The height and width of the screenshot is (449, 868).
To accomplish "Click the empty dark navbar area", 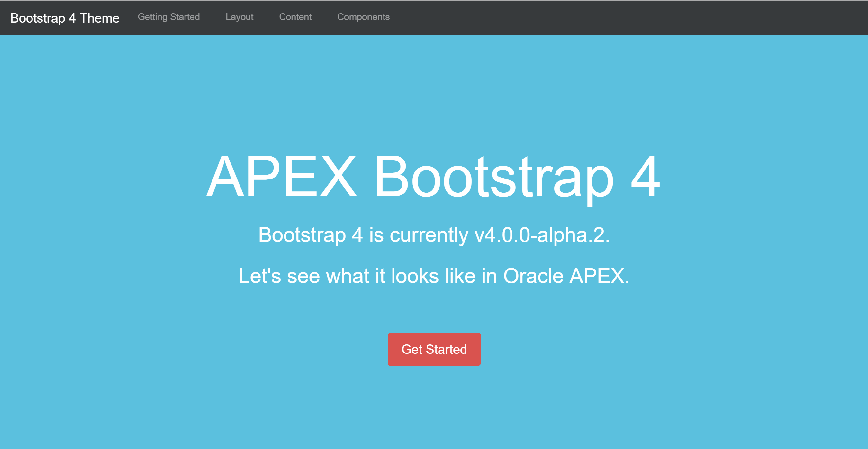I will click(x=623, y=18).
